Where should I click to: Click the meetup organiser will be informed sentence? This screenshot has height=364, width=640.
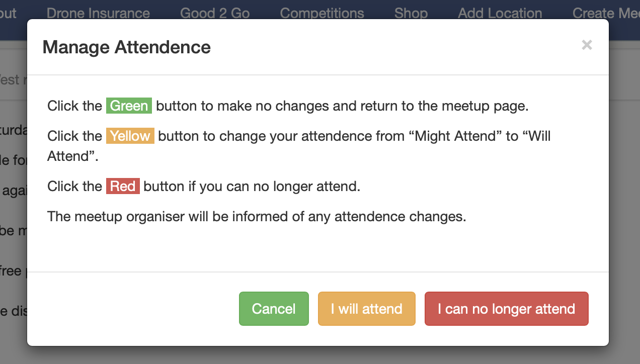coord(257,217)
